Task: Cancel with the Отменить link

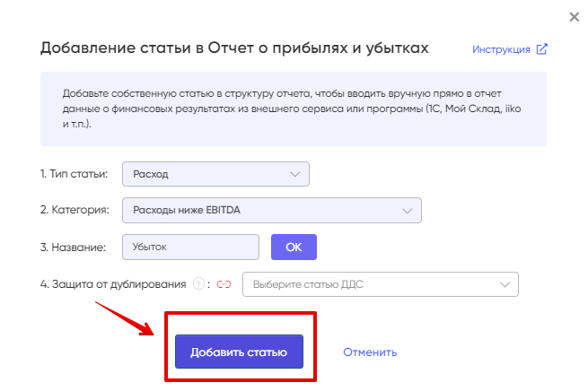Action: (x=370, y=352)
